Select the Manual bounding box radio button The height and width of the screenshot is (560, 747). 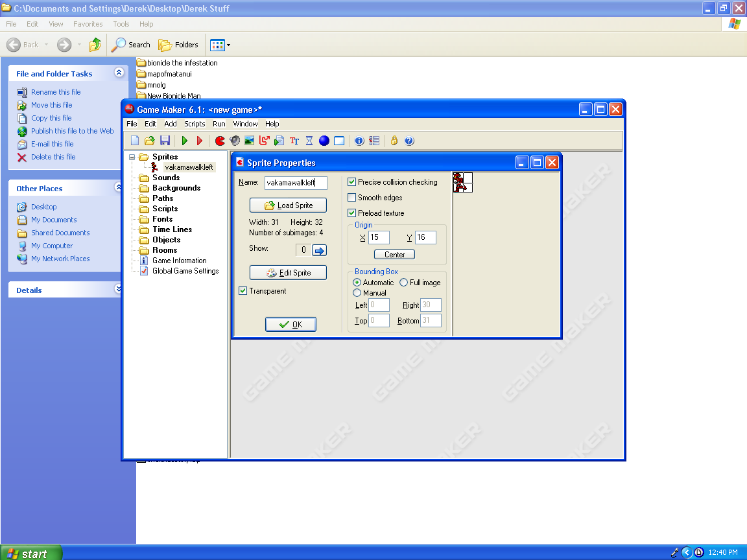click(357, 293)
